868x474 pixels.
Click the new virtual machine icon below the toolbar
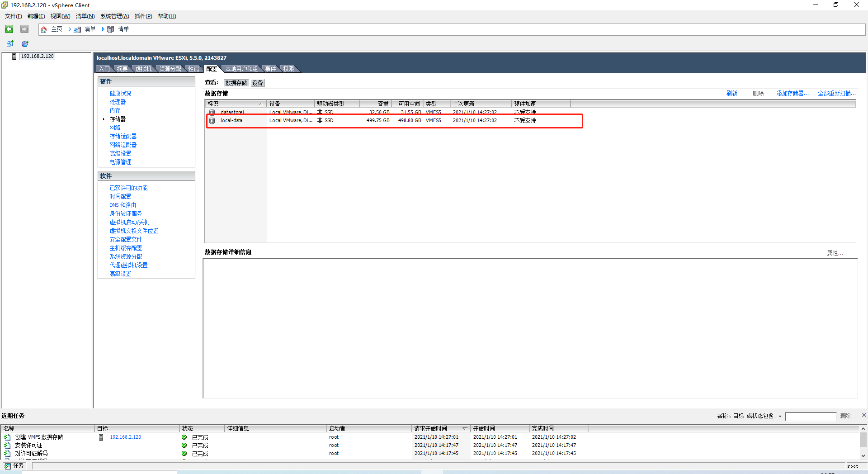pyautogui.click(x=10, y=43)
